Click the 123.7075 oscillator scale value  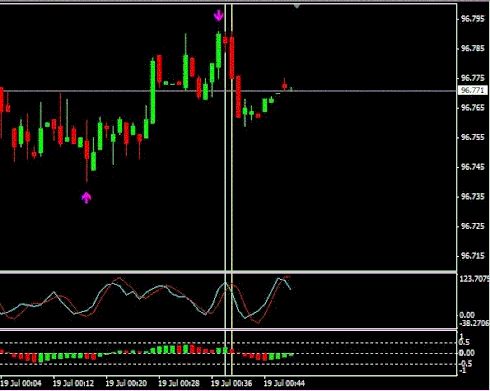pos(475,279)
